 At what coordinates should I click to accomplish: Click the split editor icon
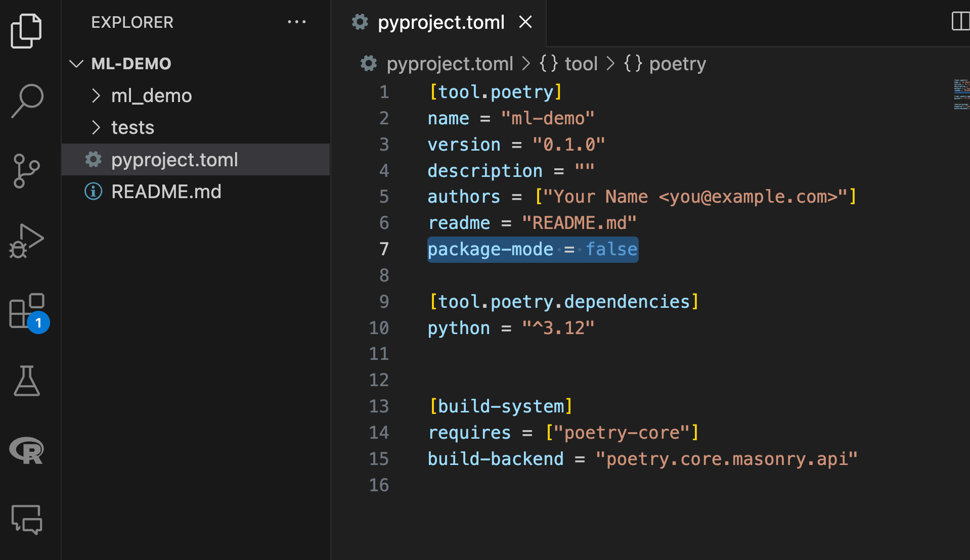pyautogui.click(x=960, y=22)
